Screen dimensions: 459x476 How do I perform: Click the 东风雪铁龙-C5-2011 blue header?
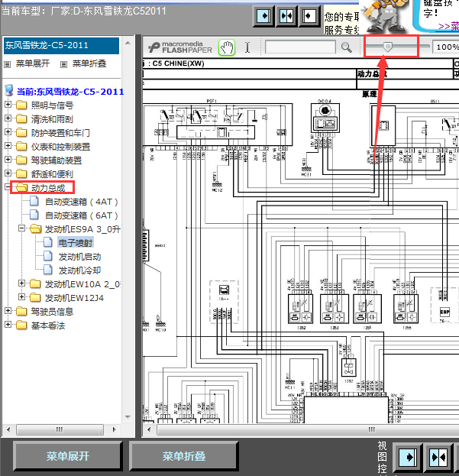[61, 46]
